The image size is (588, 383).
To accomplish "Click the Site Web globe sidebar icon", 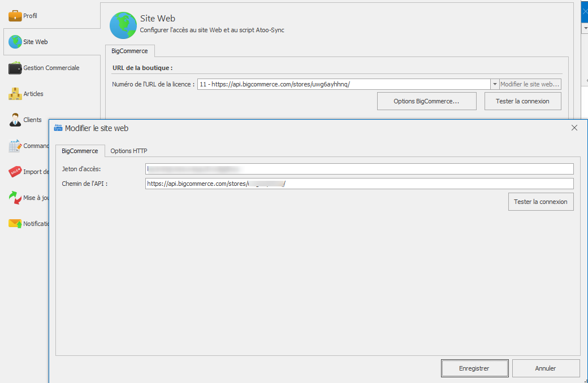I will click(x=15, y=42).
